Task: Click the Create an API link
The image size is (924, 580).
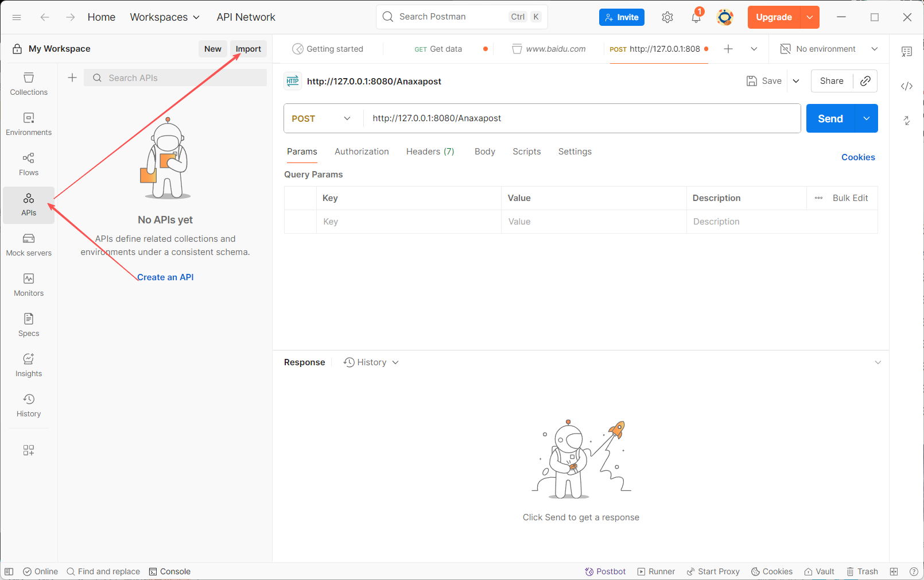Action: point(165,277)
